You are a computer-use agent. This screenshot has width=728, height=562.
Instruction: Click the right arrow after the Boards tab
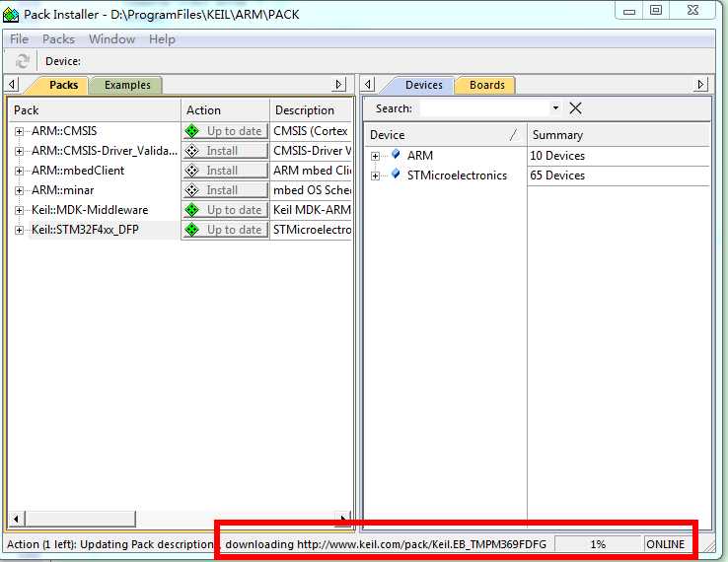click(700, 85)
